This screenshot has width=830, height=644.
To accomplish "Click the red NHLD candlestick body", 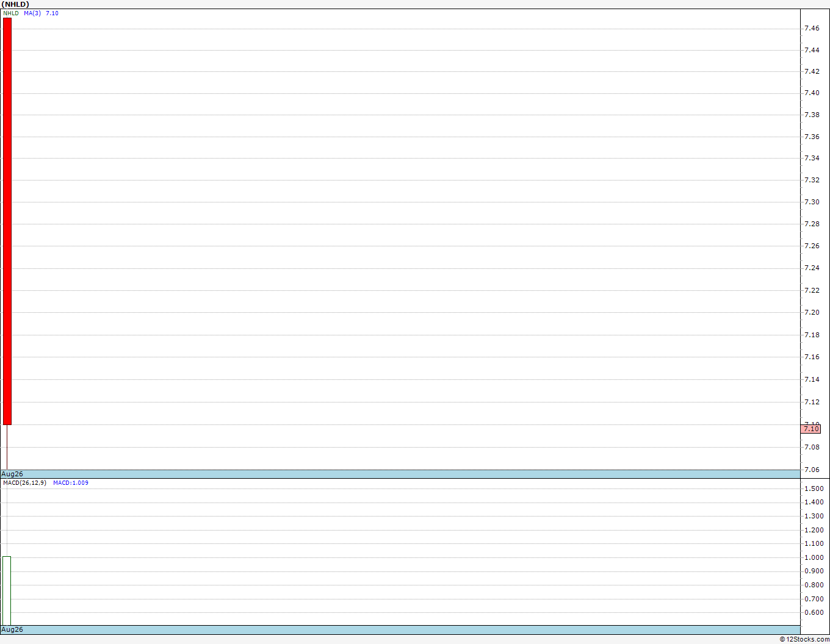I will (x=7, y=221).
